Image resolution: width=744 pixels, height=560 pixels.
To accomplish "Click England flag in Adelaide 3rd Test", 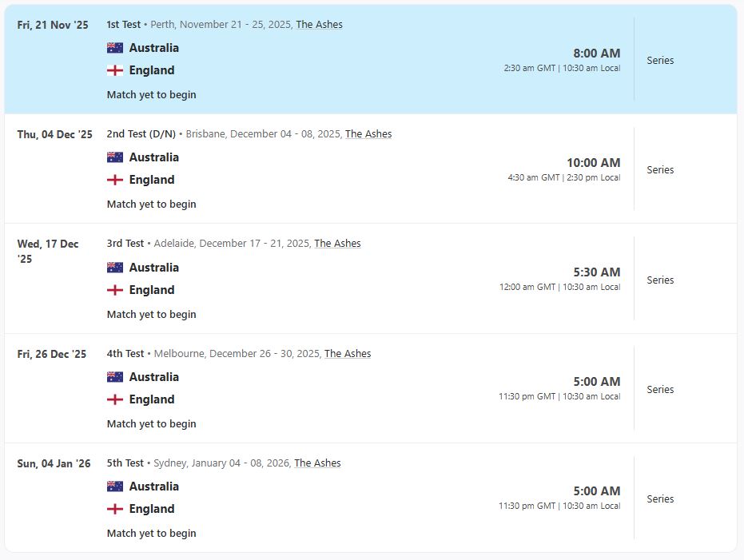I will pyautogui.click(x=115, y=290).
